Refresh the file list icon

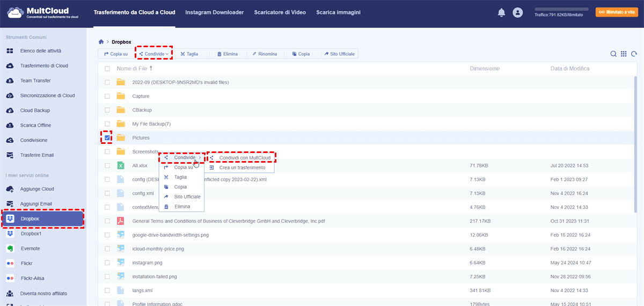click(x=634, y=54)
